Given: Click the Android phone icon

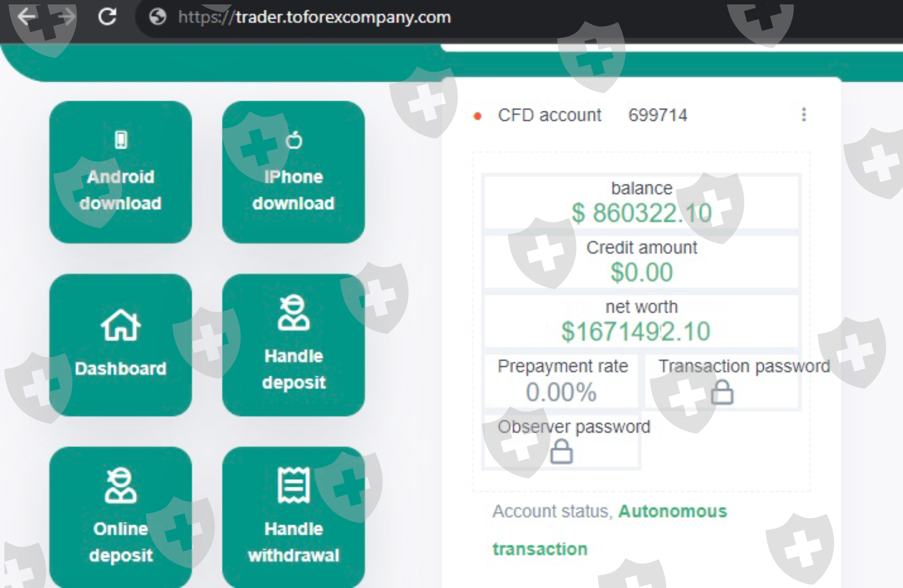Looking at the screenshot, I should [121, 140].
